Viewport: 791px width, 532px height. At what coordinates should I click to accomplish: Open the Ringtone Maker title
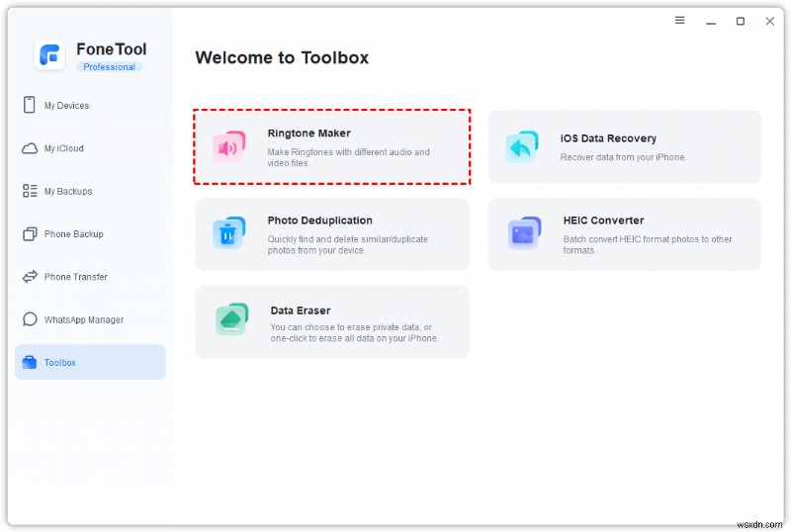click(x=308, y=133)
